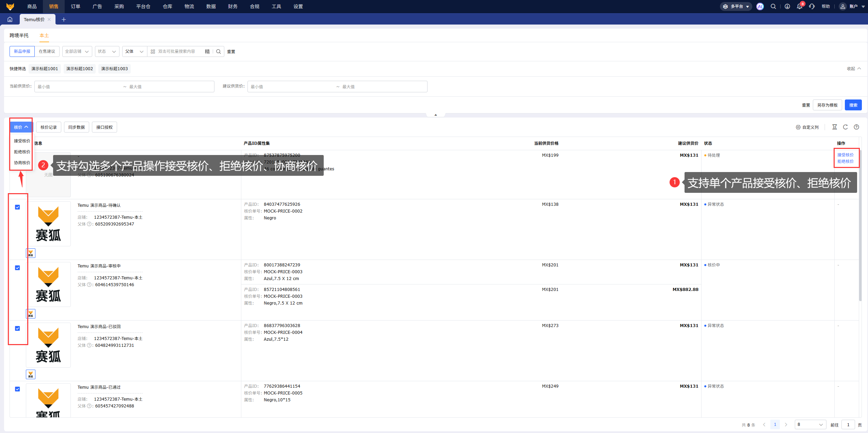
Task: Go to previous page arrow
Action: point(764,424)
